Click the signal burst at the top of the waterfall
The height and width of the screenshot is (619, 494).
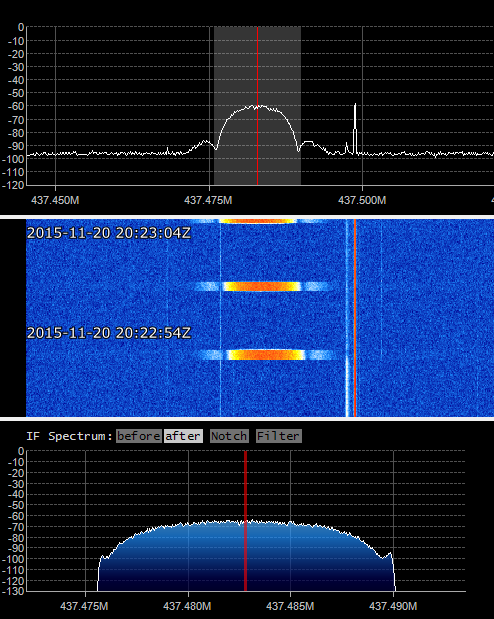click(257, 221)
